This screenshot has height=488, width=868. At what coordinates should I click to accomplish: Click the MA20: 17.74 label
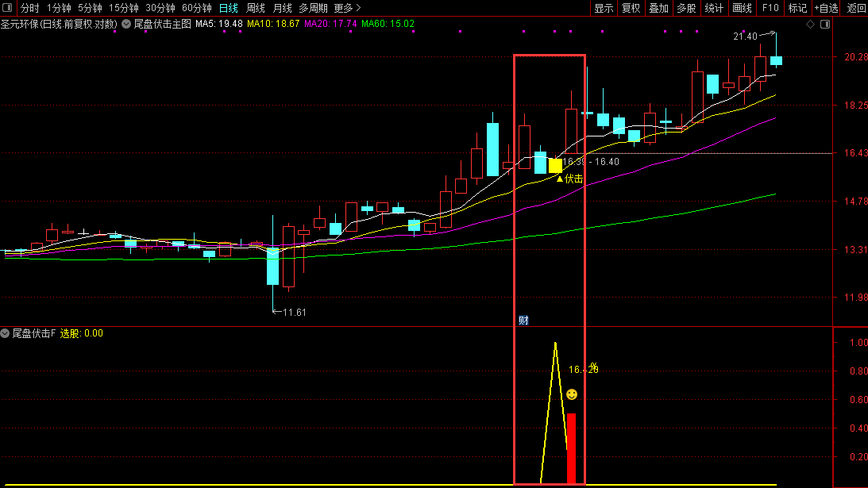coord(330,24)
